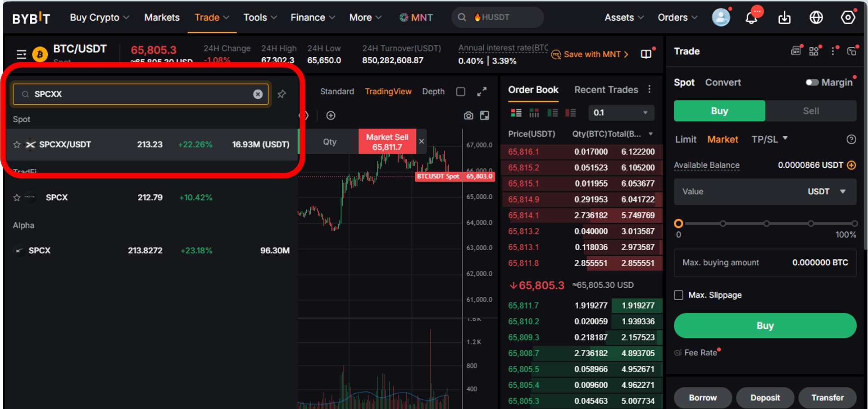Open the Assets dropdown
This screenshot has width=868, height=409.
click(624, 17)
